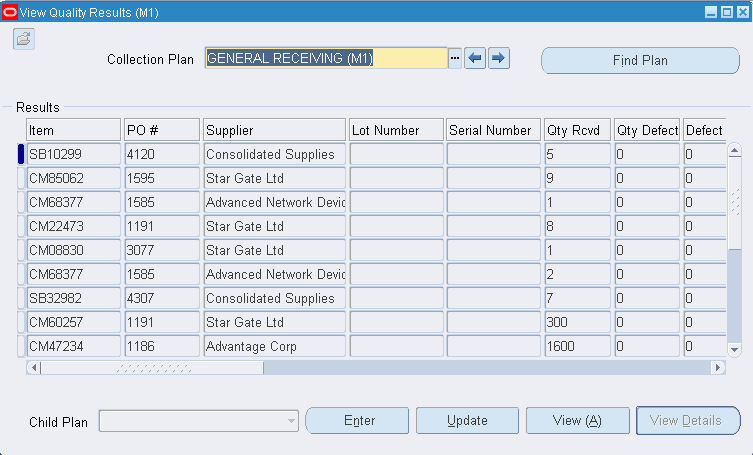Click the Find Plan button
The width and height of the screenshot is (753, 455).
[x=640, y=61]
